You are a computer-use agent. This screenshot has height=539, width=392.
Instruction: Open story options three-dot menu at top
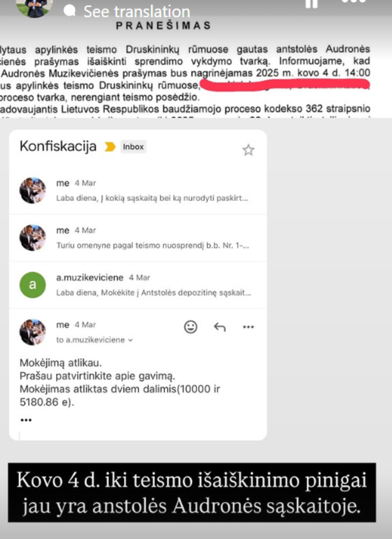(x=354, y=2)
